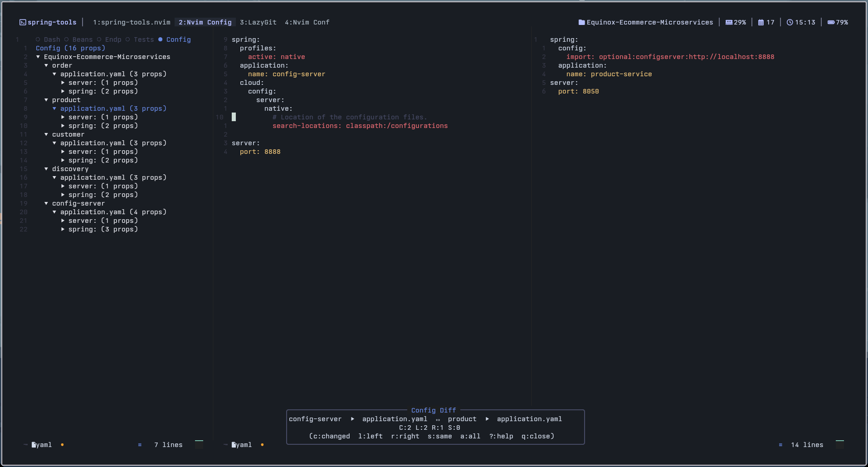This screenshot has height=467, width=868.
Task: Click the port: 8050 line
Action: tap(578, 91)
